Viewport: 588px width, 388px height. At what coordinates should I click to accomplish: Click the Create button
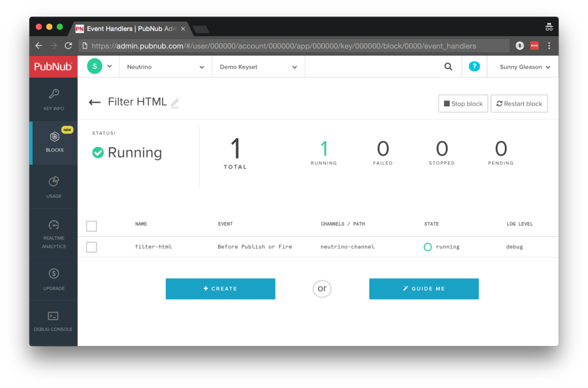point(220,289)
